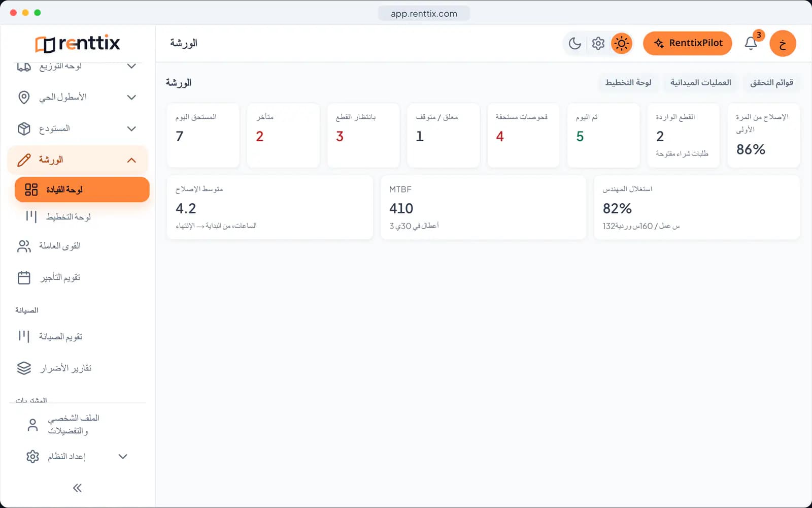Click the box icon for المستودع
Screen dimensions: 812x508
24,129
